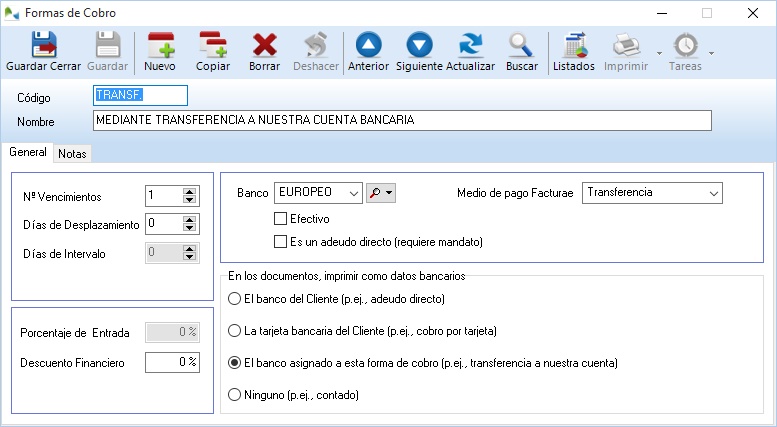Create a new record with Nuevo
This screenshot has width=777, height=427.
[x=161, y=46]
